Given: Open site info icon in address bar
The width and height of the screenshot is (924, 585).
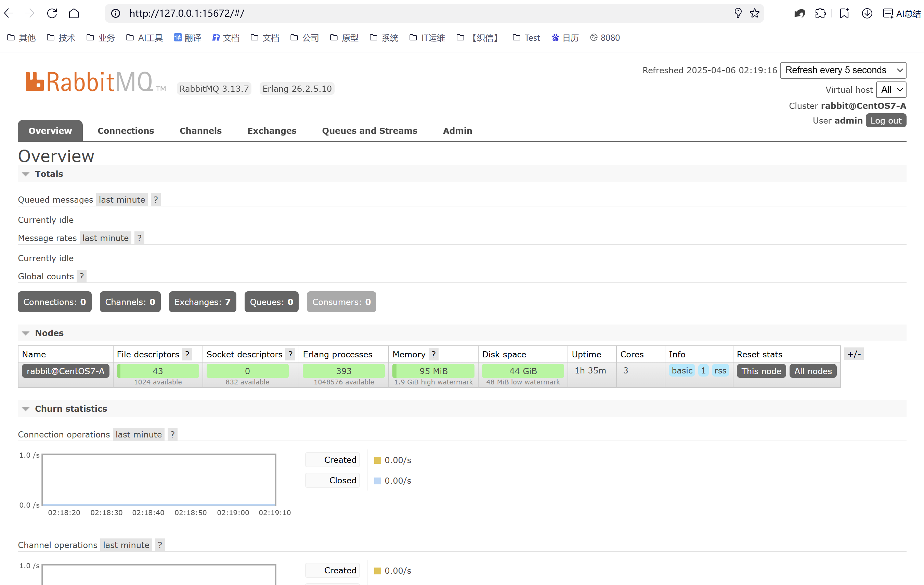Looking at the screenshot, I should point(116,13).
